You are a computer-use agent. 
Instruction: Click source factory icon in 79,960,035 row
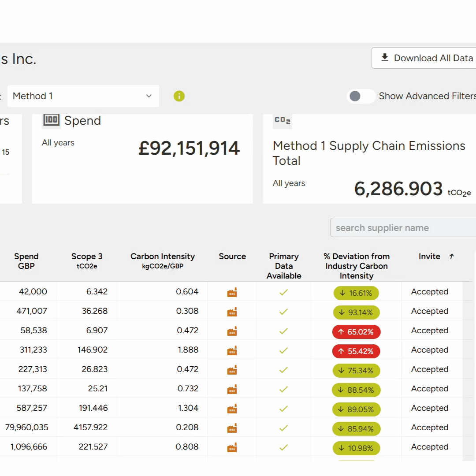pyautogui.click(x=232, y=429)
